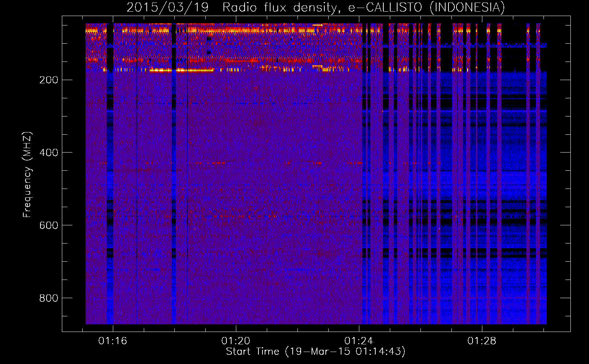589x364 pixels.
Task: Click the 200 frequency tick label
Action: [x=49, y=80]
